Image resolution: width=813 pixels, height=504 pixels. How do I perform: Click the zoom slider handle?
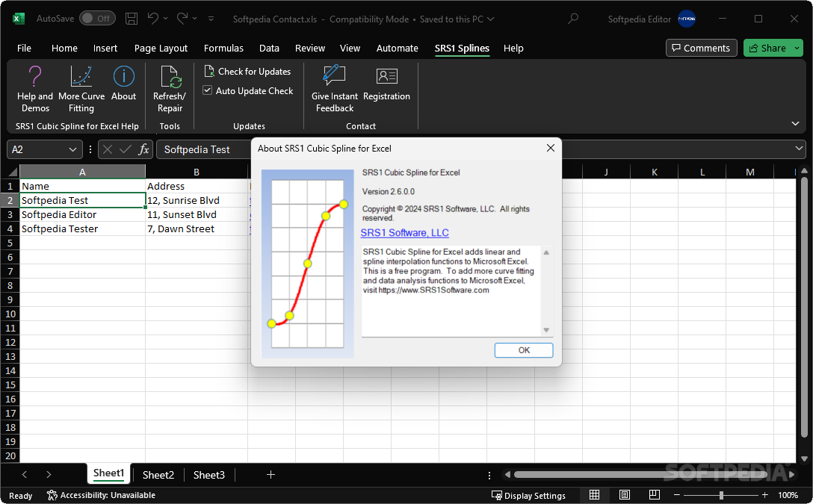coord(721,495)
